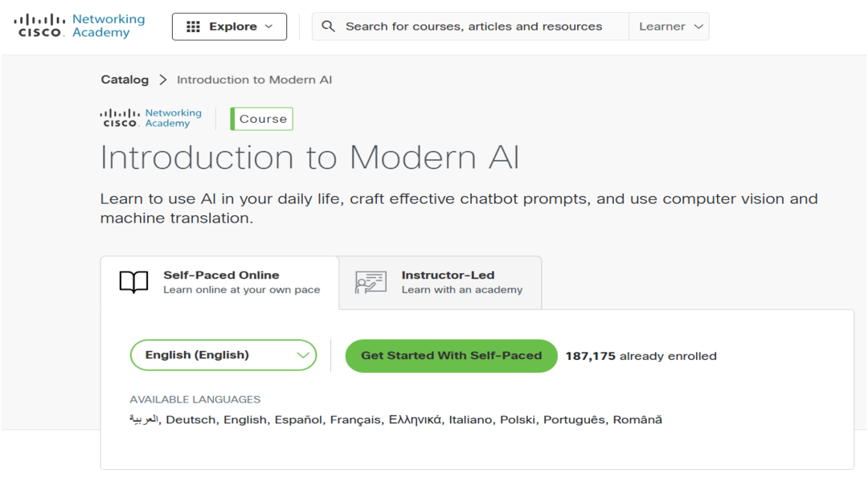The width and height of the screenshot is (868, 482).
Task: Click the green Course badge
Action: click(x=262, y=119)
